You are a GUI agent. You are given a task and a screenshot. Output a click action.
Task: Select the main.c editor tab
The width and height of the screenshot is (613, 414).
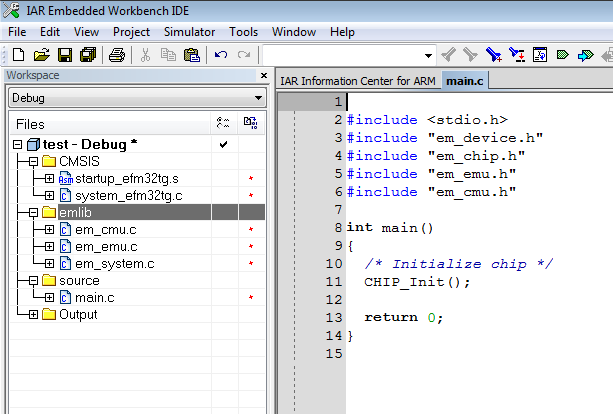pos(464,81)
